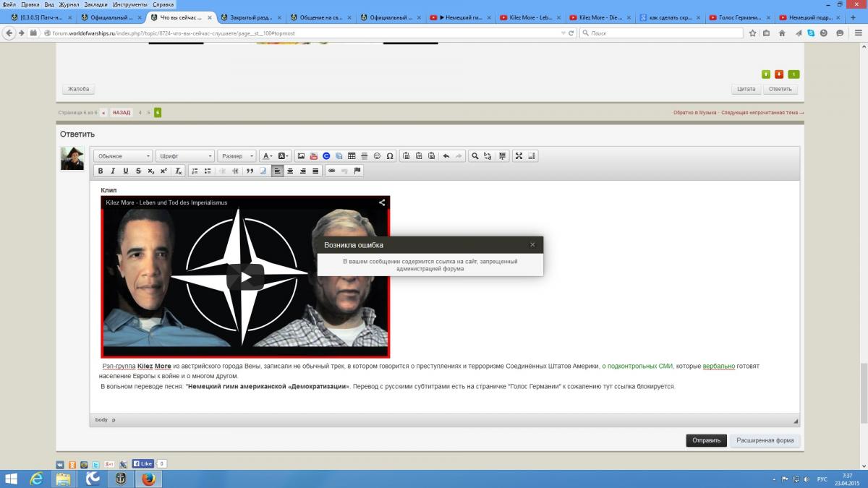Insert a bulleted list
868x488 pixels.
[x=208, y=171]
